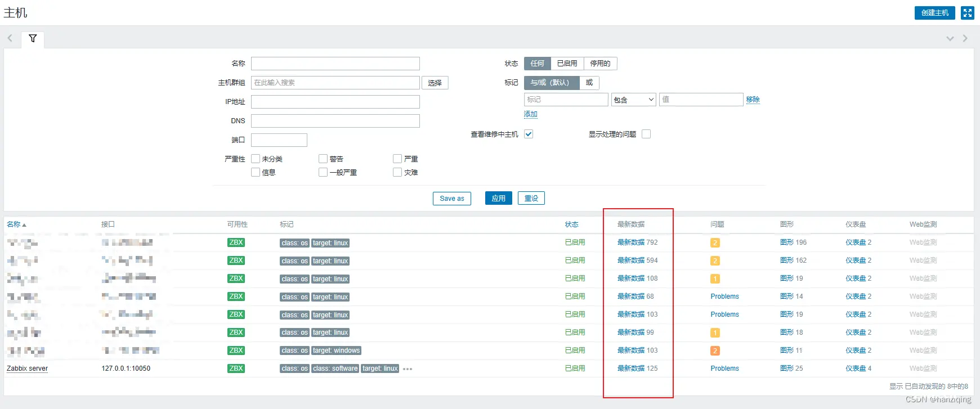This screenshot has width=980, height=409.
Task: Open problem count badge in 108 row
Action: coord(715,279)
